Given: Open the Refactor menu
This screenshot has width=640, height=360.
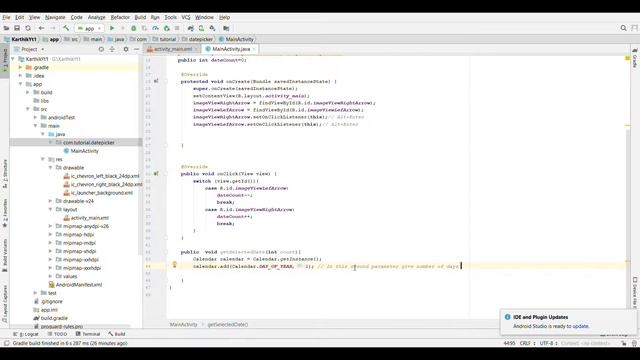Looking at the screenshot, I should (120, 17).
